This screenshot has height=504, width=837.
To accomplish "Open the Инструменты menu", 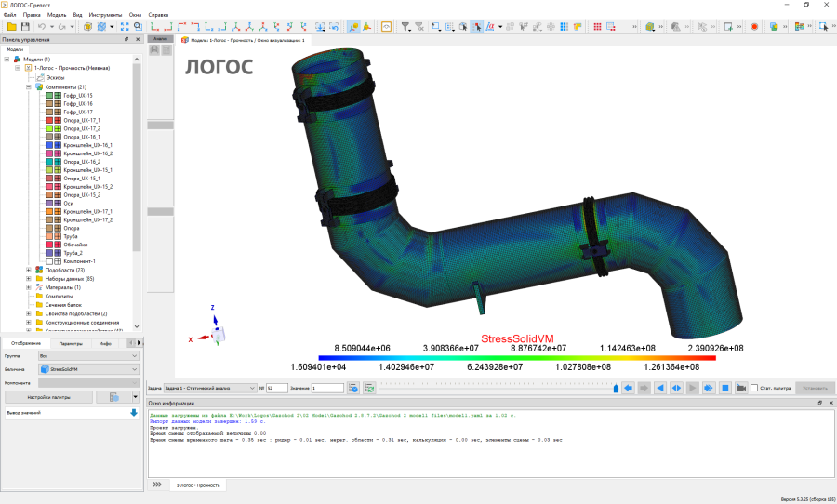I will pos(105,15).
